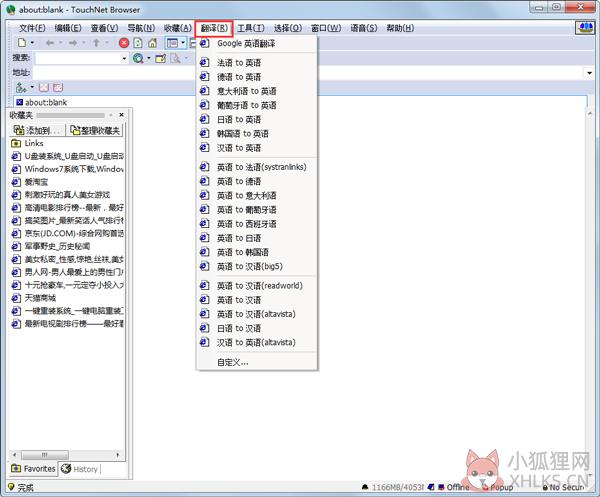The image size is (600, 497).
Task: Open the 查看(V) menu
Action: tap(104, 28)
